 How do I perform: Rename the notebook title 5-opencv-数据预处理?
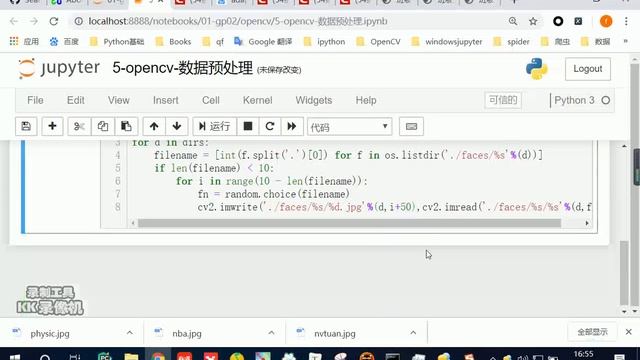182,68
